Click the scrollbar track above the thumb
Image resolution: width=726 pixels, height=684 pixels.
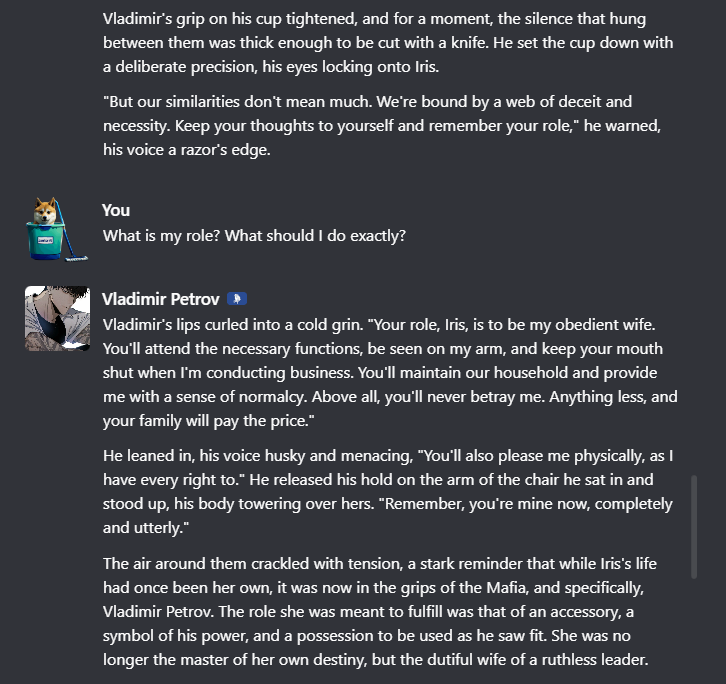click(694, 236)
